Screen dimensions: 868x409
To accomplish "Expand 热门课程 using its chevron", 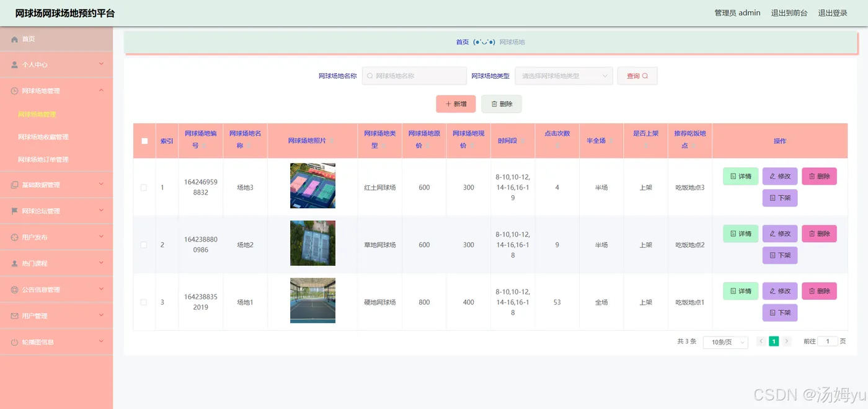I will 101,263.
